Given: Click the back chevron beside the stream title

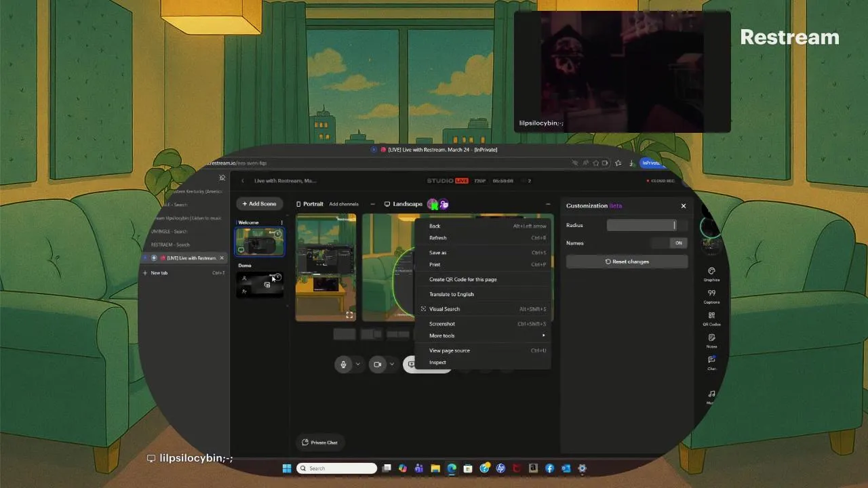Looking at the screenshot, I should [243, 181].
